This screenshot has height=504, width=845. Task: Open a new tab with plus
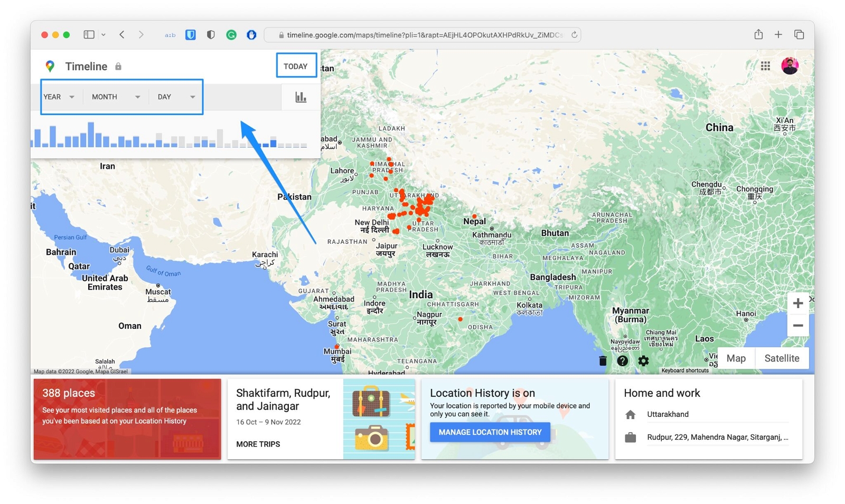pyautogui.click(x=778, y=35)
